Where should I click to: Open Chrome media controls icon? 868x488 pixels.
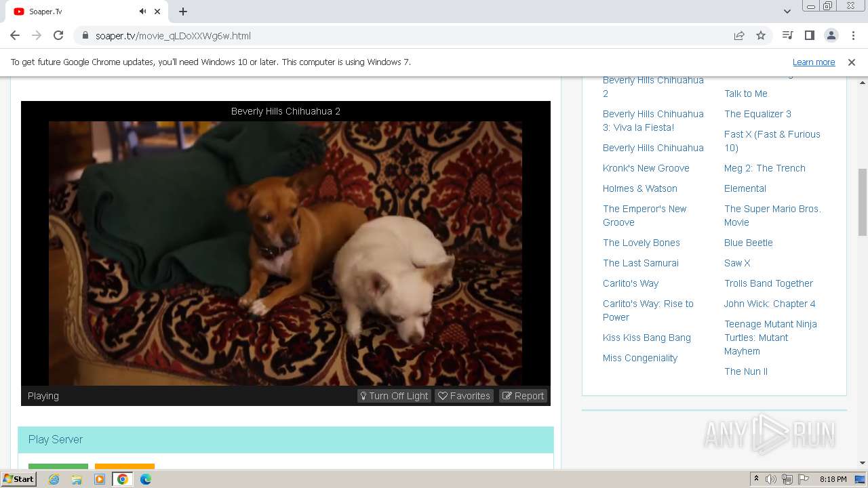787,36
